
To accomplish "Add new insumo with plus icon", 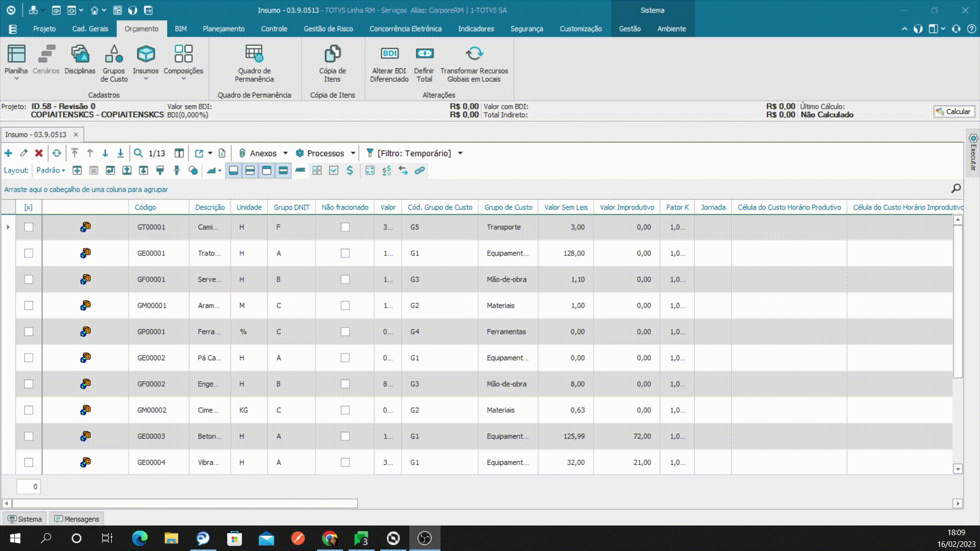I will 8,153.
